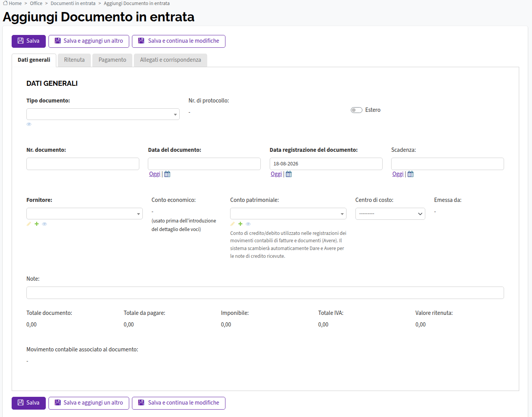This screenshot has height=417, width=532.
Task: Focus the Scadenza input field
Action: click(447, 164)
